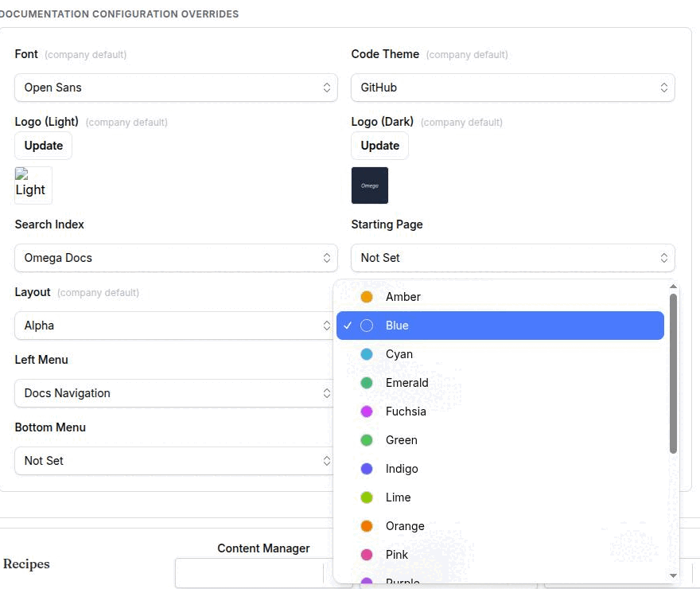
Task: Open the Left Menu dropdown showing Docs Navigation
Action: click(x=174, y=393)
